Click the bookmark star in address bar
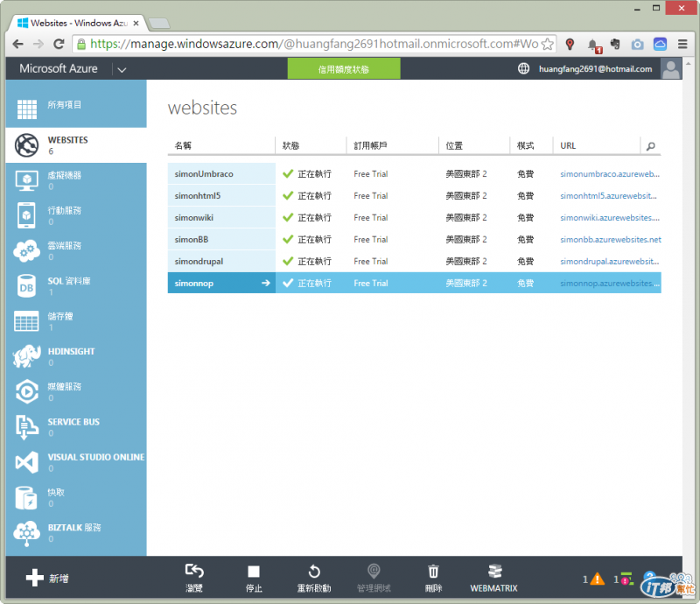 [x=548, y=44]
